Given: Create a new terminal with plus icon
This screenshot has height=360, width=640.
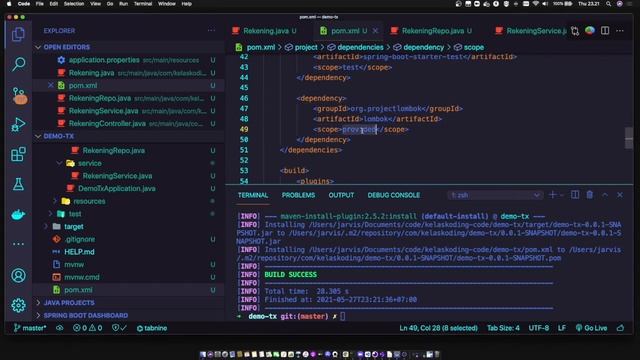Looking at the screenshot, I should pos(552,195).
